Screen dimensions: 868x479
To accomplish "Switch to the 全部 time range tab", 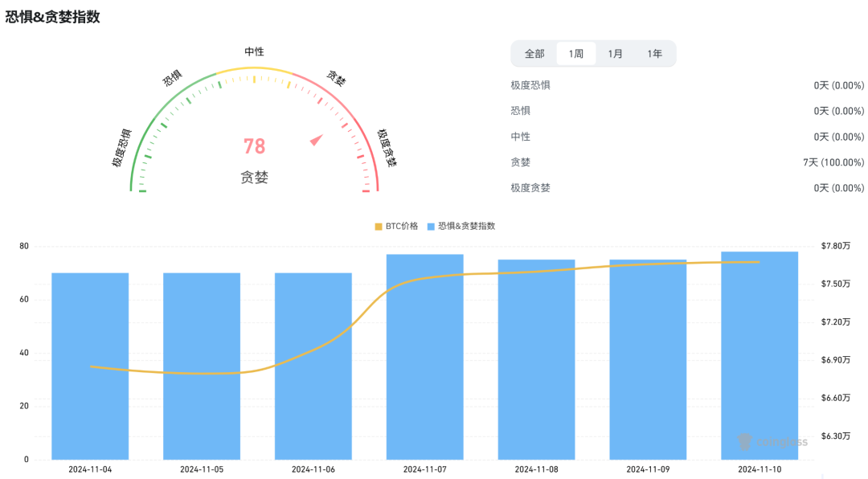I will (534, 54).
